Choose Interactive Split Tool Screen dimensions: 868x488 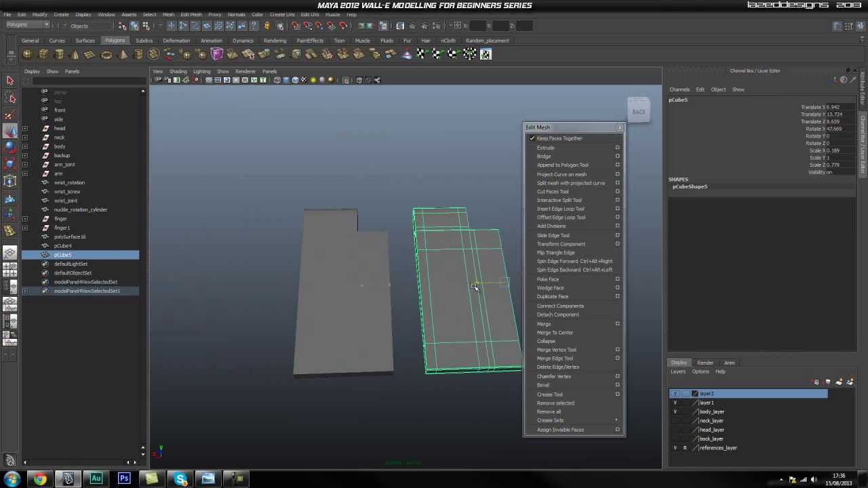click(559, 200)
